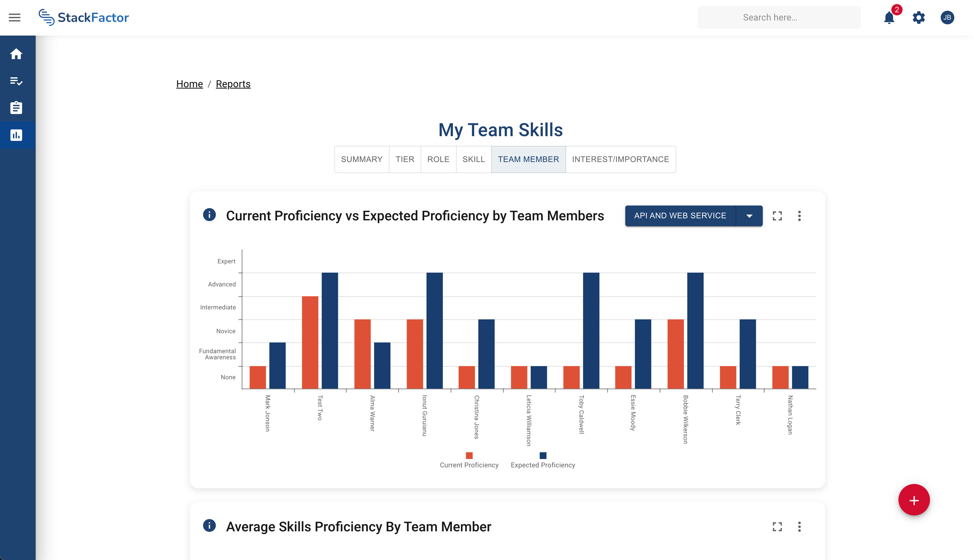Open the settings gear icon
Viewport: 974px width, 560px height.
pos(919,17)
